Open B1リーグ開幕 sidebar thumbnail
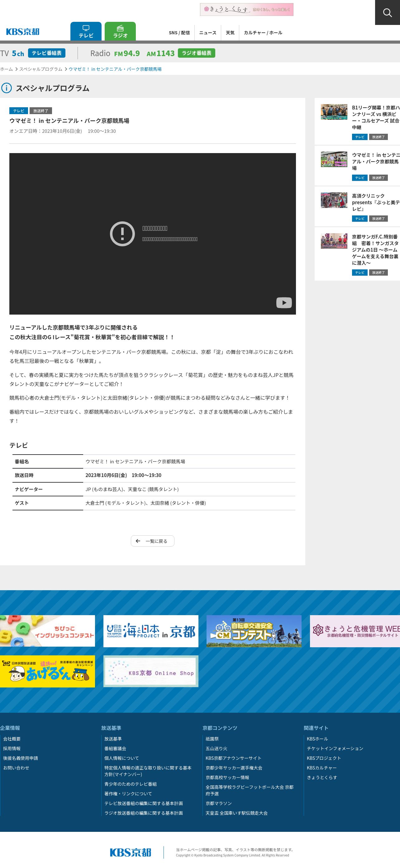The image size is (400, 868). [x=334, y=112]
